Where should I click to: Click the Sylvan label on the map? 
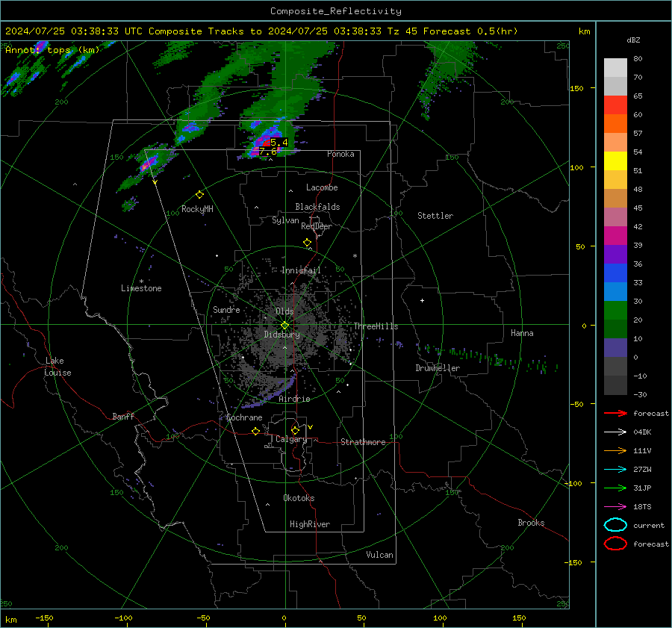(x=285, y=220)
